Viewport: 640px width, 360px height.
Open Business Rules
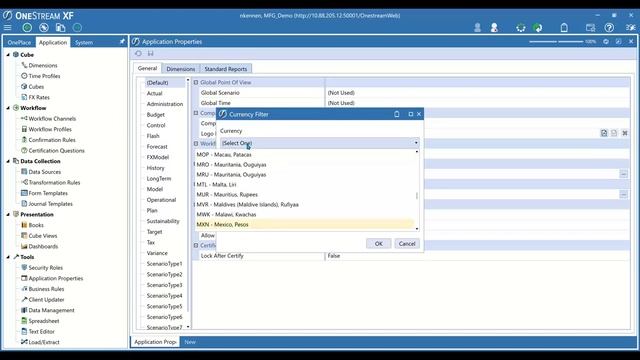[46, 289]
